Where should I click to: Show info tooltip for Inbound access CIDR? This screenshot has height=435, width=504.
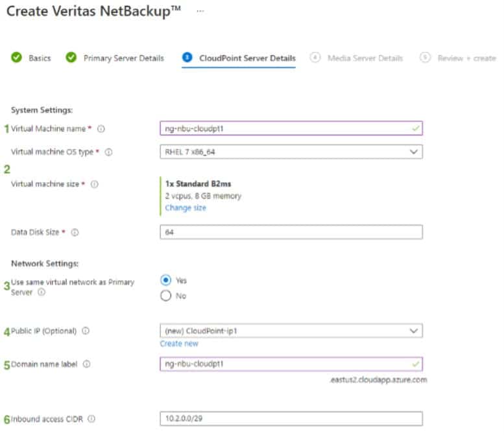pos(91,419)
